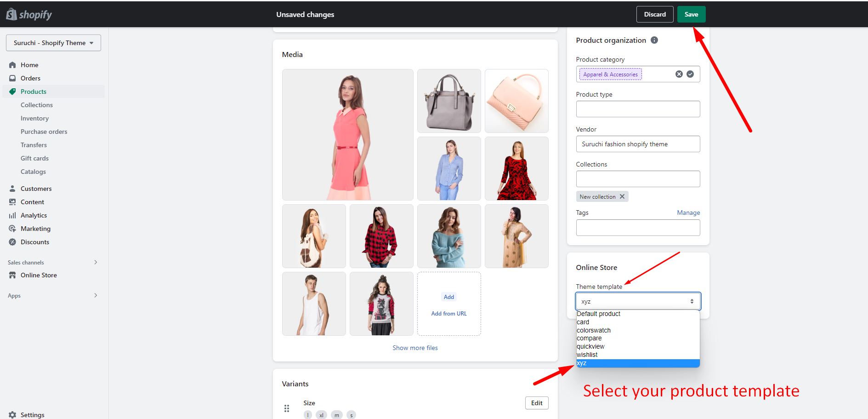The image size is (868, 419).
Task: Click the Orders inbox icon
Action: (12, 78)
